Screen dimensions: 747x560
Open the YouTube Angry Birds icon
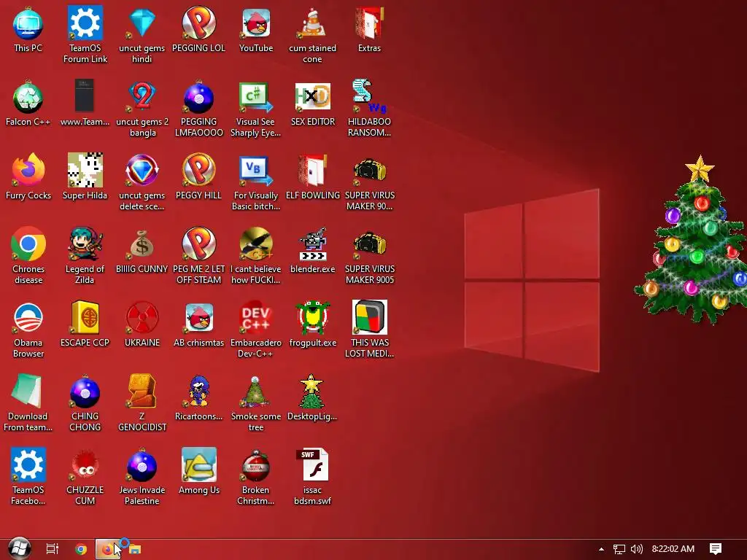256,29
